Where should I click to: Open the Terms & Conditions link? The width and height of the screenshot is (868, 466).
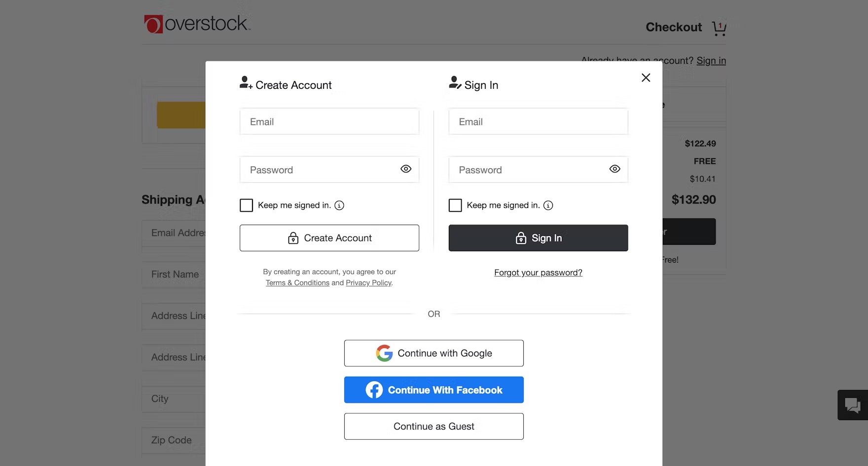(297, 283)
